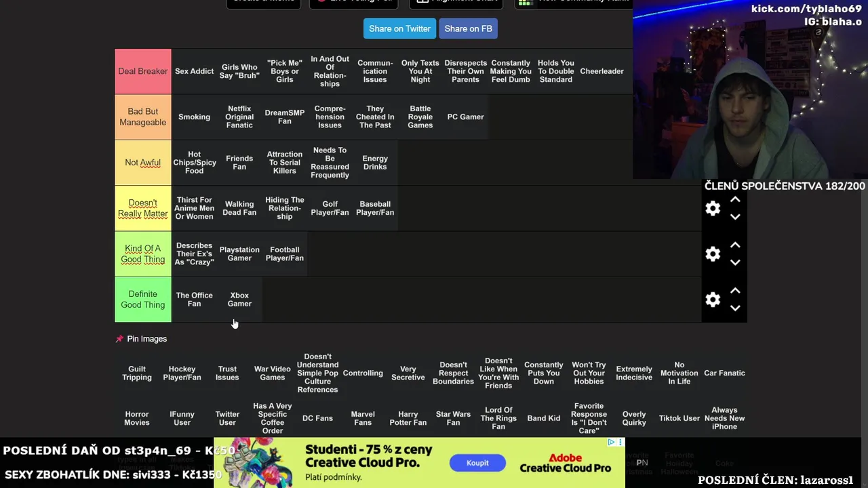Viewport: 868px width, 488px height.
Task: Select the red Deal Breaker tier label
Action: (x=142, y=71)
